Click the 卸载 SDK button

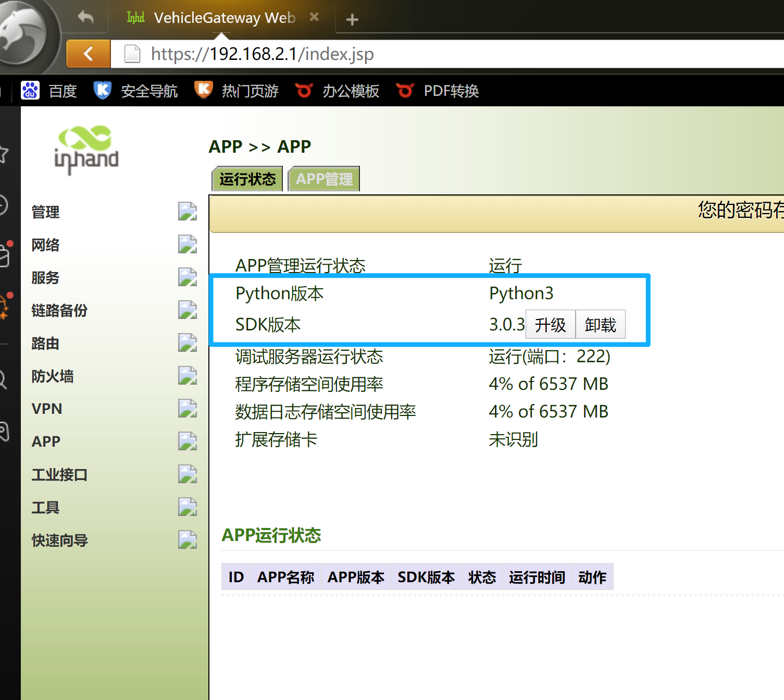(x=600, y=325)
